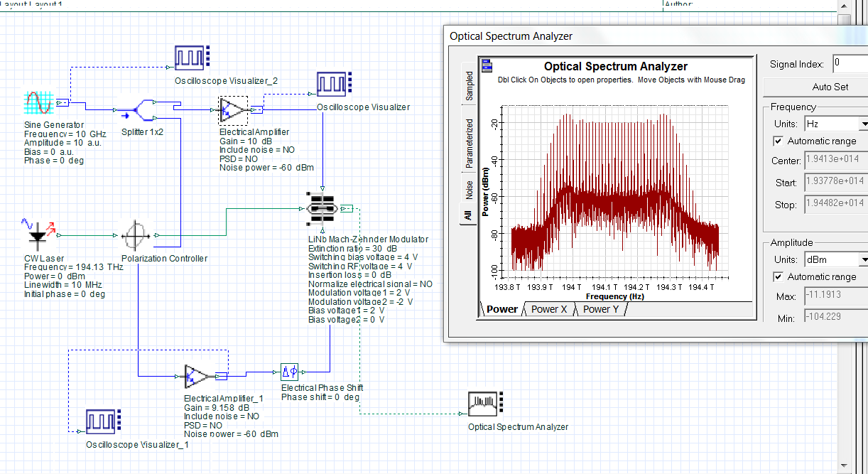Open the Frequency Units Hz dropdown
Image resolution: width=868 pixels, height=474 pixels.
coord(863,124)
